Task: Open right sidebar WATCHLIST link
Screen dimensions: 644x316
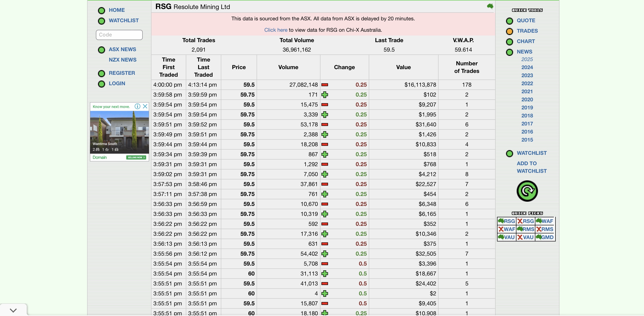Action: pyautogui.click(x=532, y=153)
